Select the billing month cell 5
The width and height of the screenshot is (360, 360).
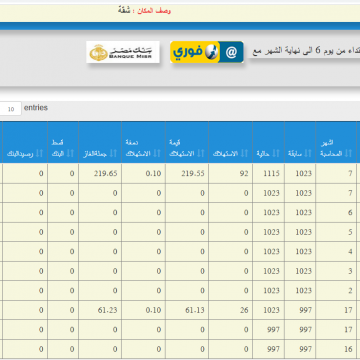pos(336,232)
